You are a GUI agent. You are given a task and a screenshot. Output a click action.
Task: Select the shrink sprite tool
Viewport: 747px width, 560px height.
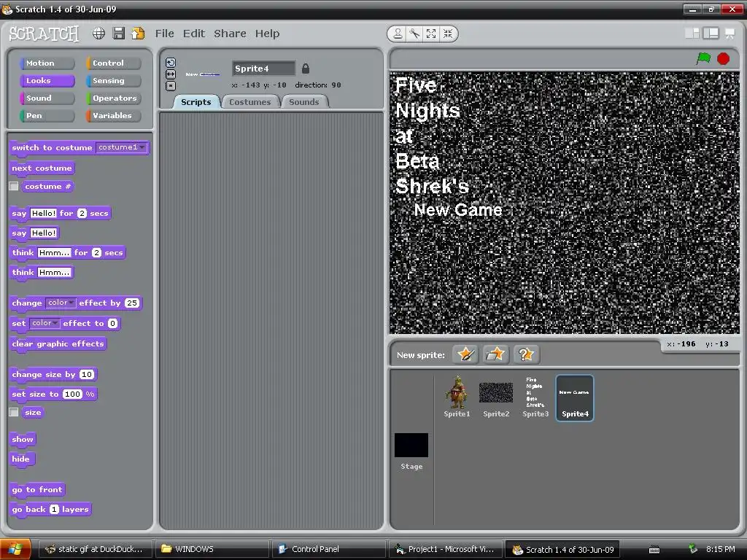pyautogui.click(x=448, y=34)
